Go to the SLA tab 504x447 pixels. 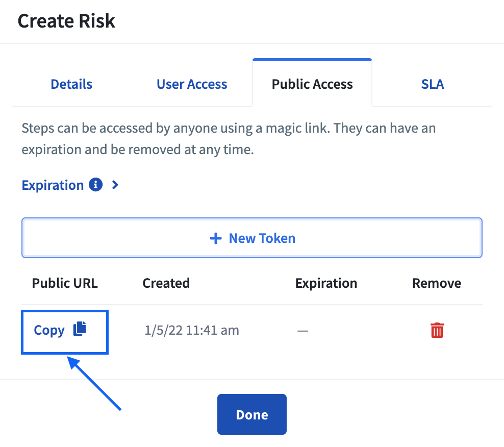(x=433, y=84)
